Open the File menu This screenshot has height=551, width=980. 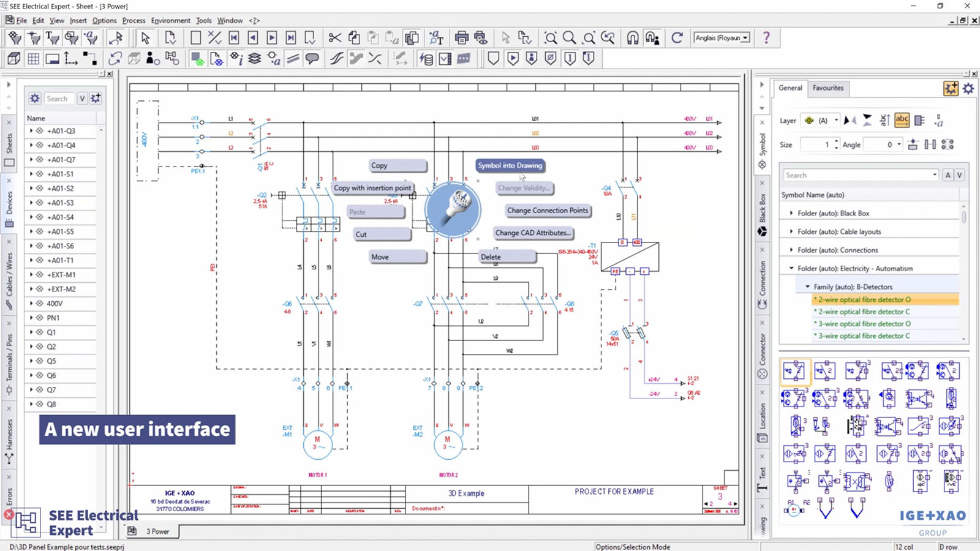click(21, 20)
